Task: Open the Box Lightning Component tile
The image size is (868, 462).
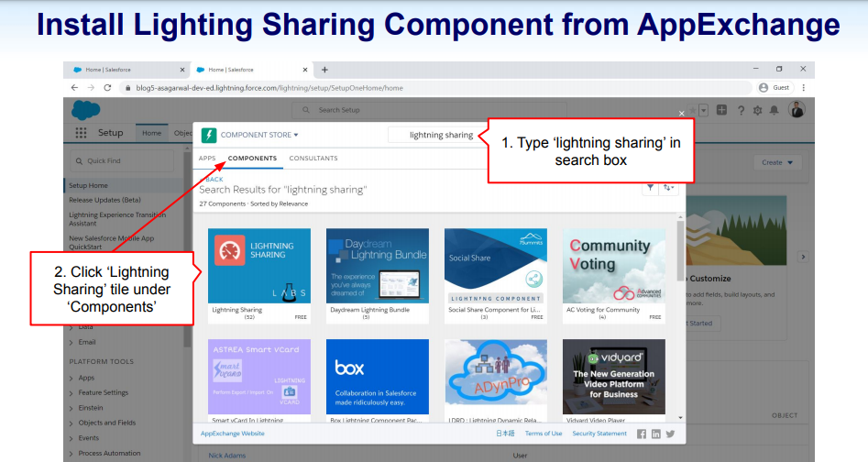Action: [378, 381]
